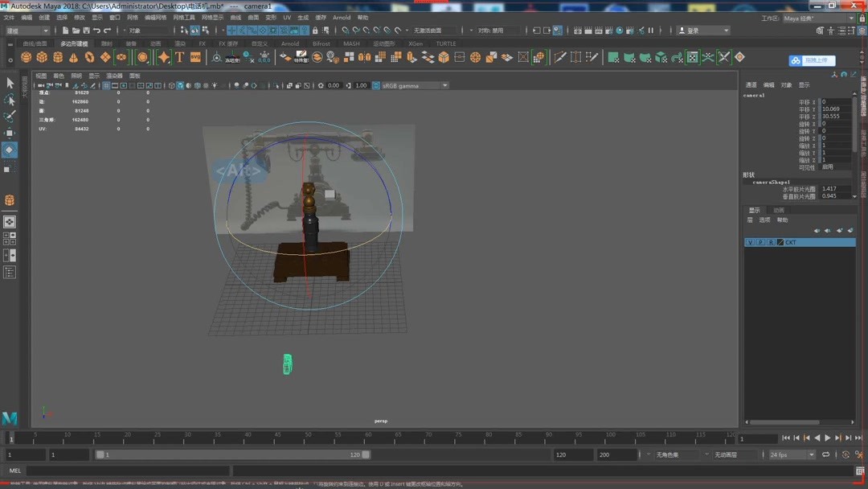Click the polygon torus icon on the shelf
The width and height of the screenshot is (868, 489).
click(x=89, y=56)
